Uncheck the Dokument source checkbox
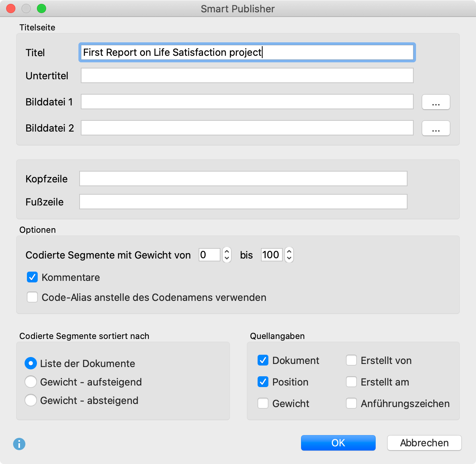This screenshot has width=476, height=464. click(263, 360)
